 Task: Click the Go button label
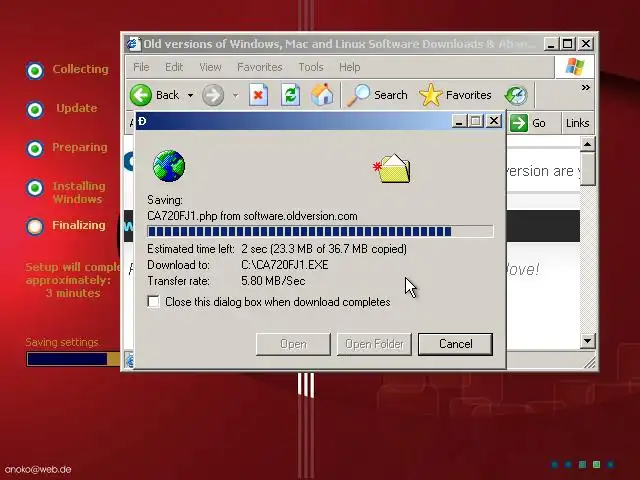coord(539,123)
